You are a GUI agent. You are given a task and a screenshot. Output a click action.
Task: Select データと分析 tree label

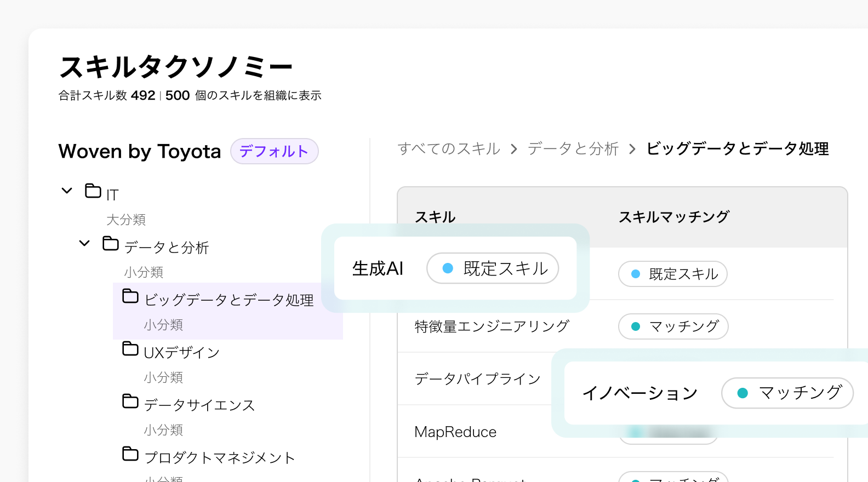[x=167, y=248]
